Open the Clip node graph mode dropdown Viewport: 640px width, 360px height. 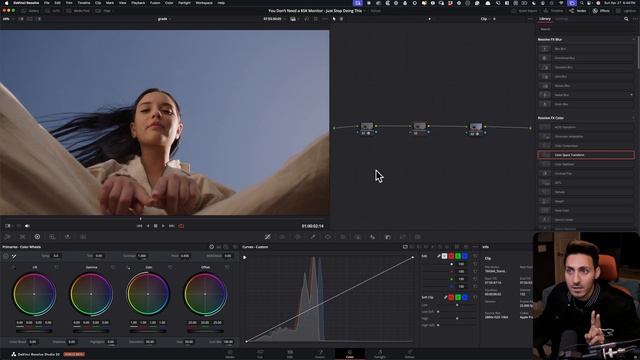(x=485, y=19)
